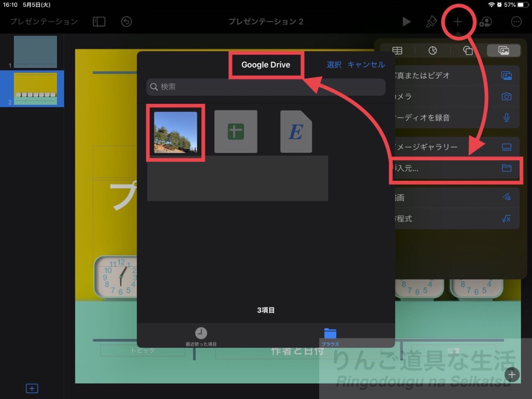Tap the Undo arrow in the toolbar
This screenshot has width=532, height=399.
click(126, 22)
